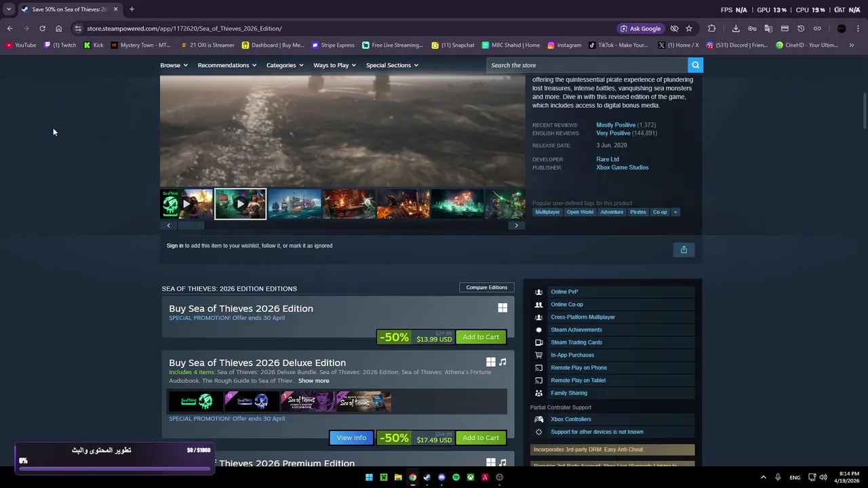Open the Steam Trading Cards feature link
The image size is (868, 488).
(x=576, y=342)
